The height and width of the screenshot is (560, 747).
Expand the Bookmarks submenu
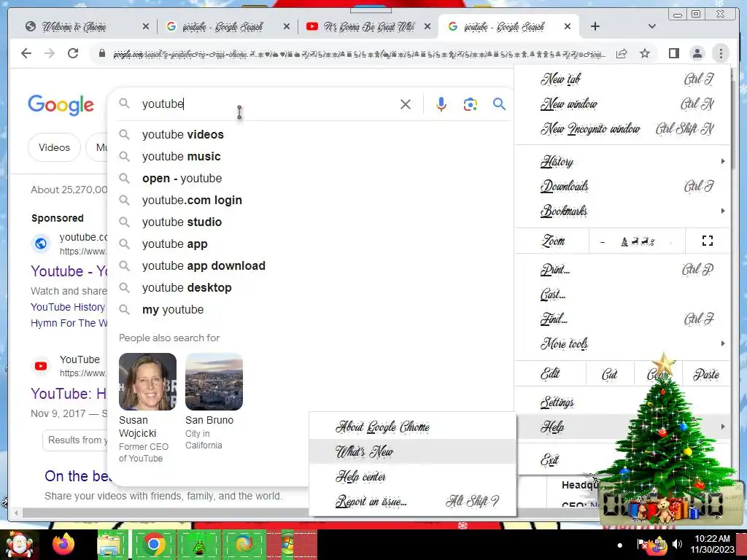click(x=623, y=211)
